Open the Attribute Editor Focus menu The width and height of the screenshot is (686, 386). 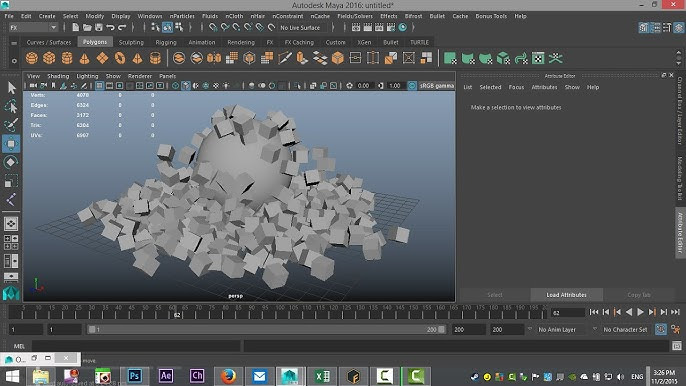(516, 87)
